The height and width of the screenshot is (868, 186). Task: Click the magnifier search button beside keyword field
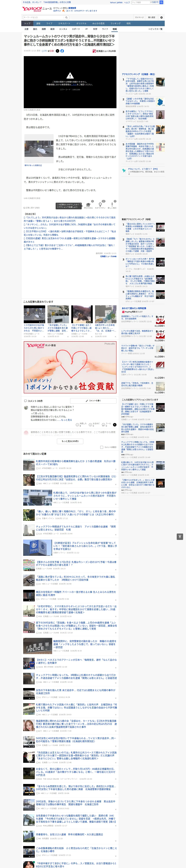(x=67, y=18)
